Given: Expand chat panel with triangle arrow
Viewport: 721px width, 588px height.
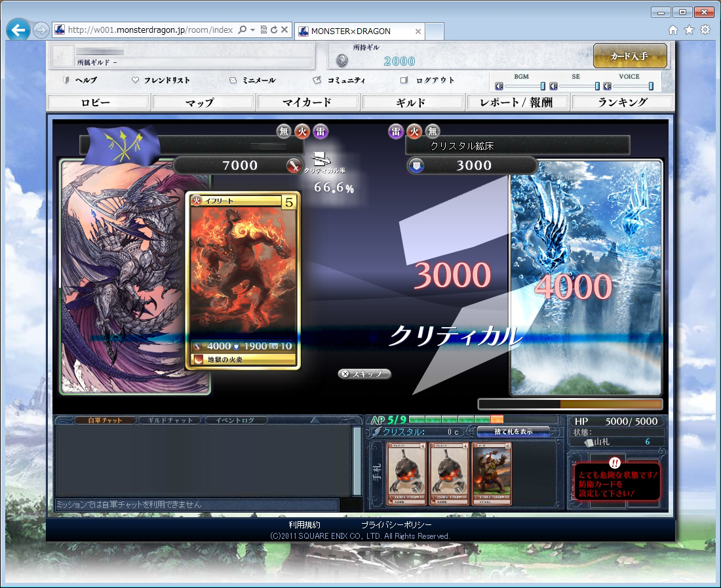Looking at the screenshot, I should coord(315,420).
